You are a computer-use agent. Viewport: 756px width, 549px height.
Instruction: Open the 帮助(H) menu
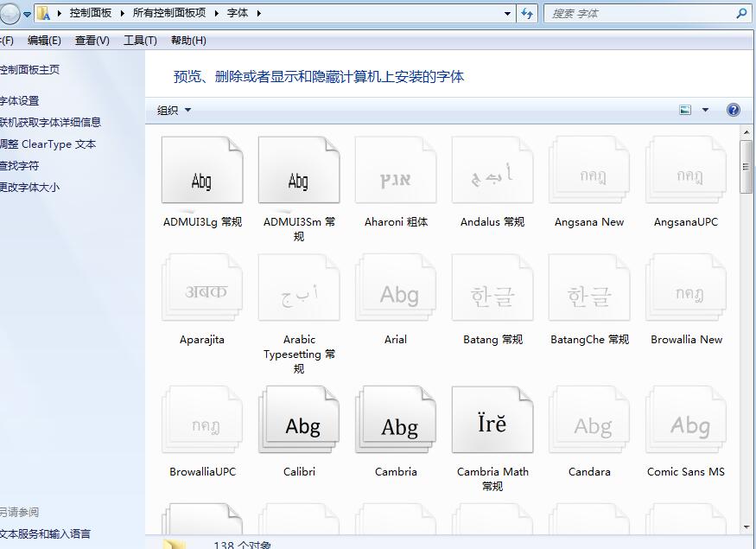[188, 41]
